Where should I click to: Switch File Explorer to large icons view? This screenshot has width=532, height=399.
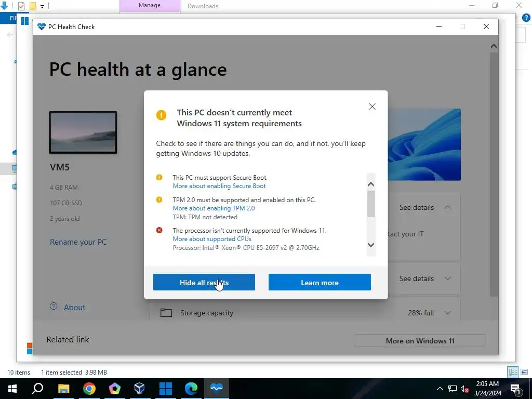(524, 372)
